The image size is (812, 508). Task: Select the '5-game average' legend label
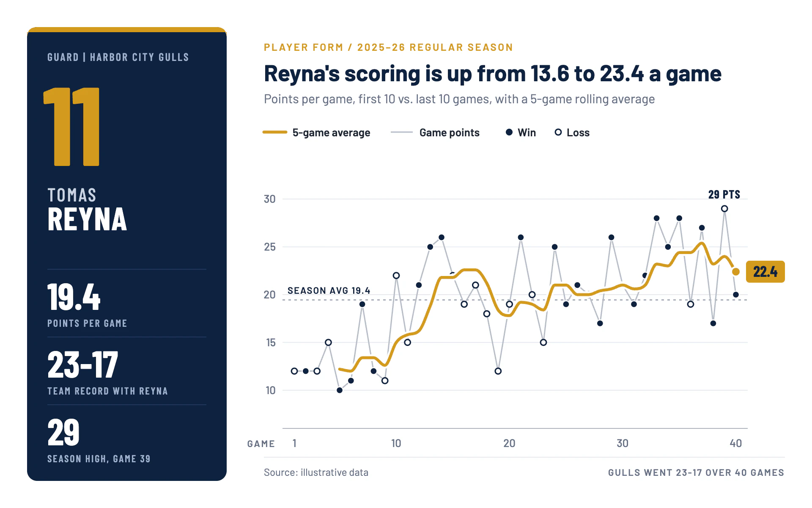click(331, 133)
